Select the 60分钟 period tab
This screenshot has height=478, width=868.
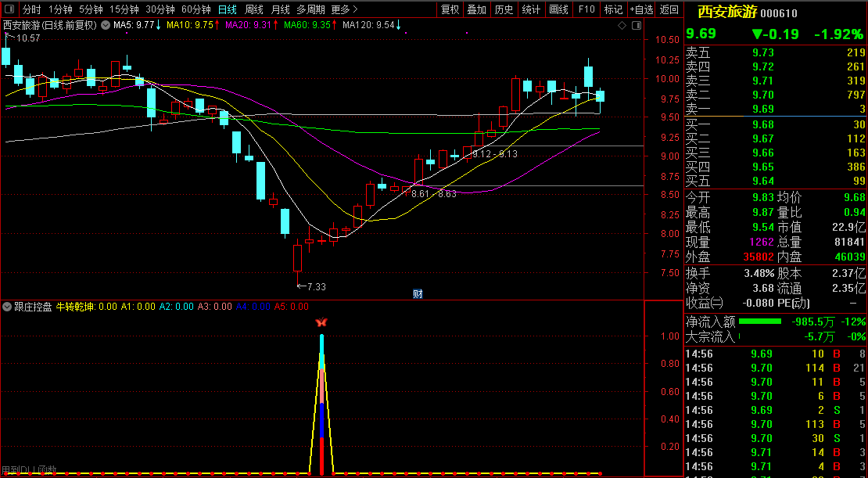pyautogui.click(x=195, y=10)
